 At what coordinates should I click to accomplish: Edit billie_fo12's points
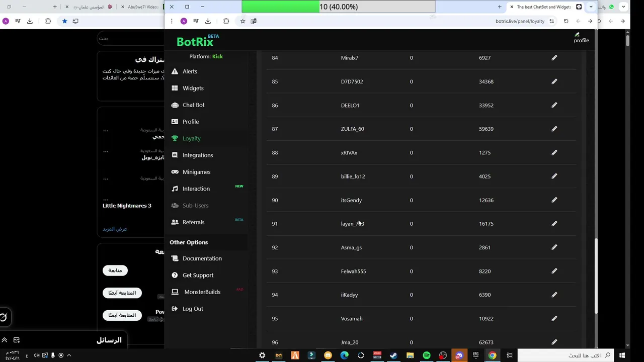(x=554, y=176)
